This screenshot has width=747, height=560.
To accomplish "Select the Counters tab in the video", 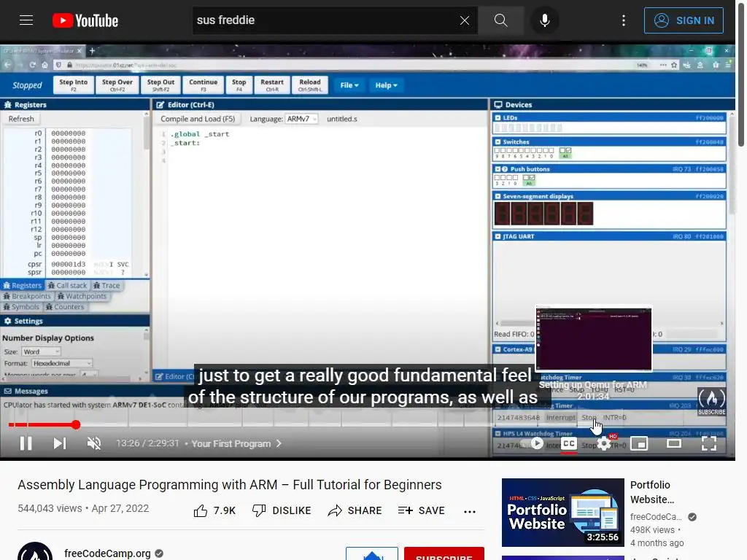I will pyautogui.click(x=65, y=307).
